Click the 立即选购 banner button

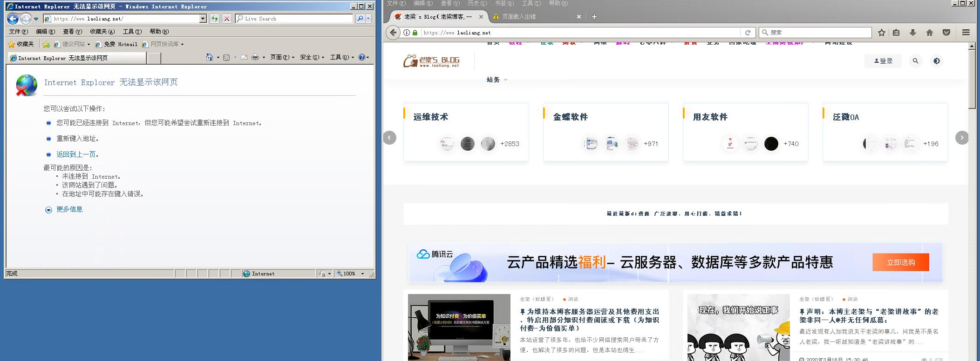tap(900, 262)
